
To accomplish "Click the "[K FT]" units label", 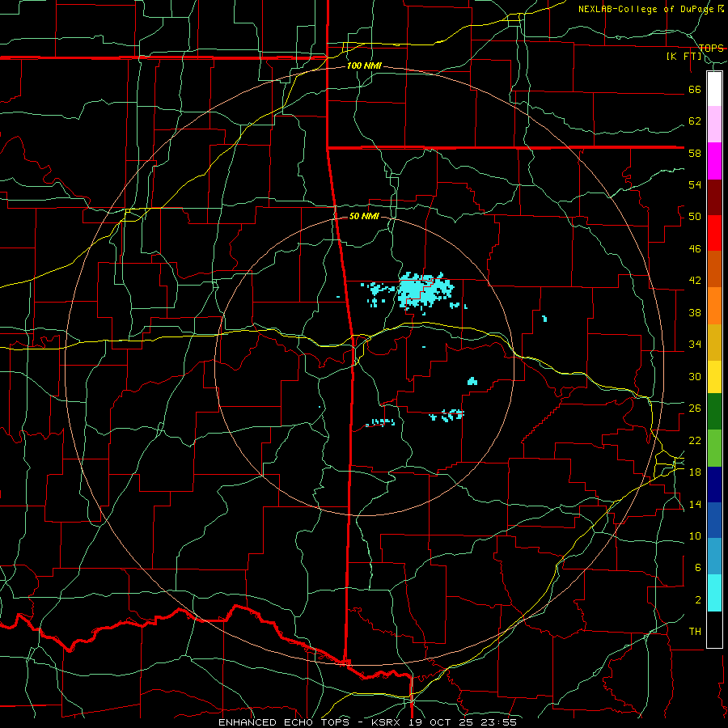I will pos(684,57).
